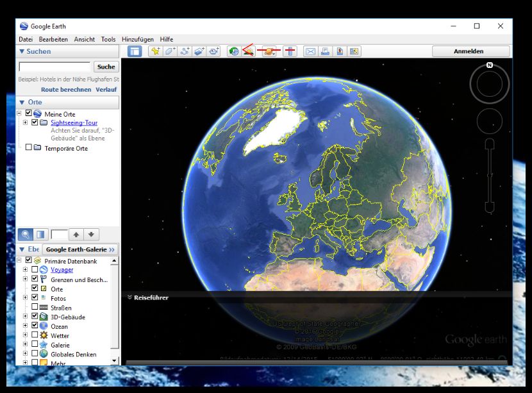
Task: Uncheck the 3D-Gebäude layer checkbox
Action: click(35, 317)
